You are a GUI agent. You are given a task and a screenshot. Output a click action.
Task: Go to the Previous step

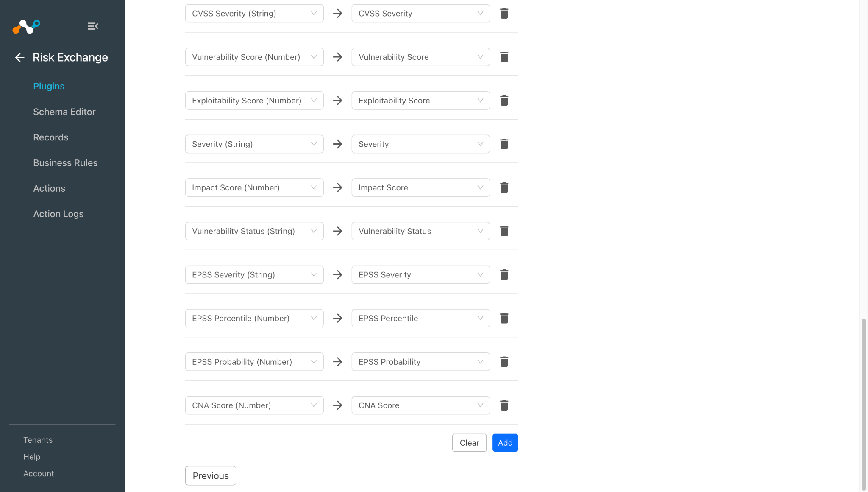(x=211, y=475)
